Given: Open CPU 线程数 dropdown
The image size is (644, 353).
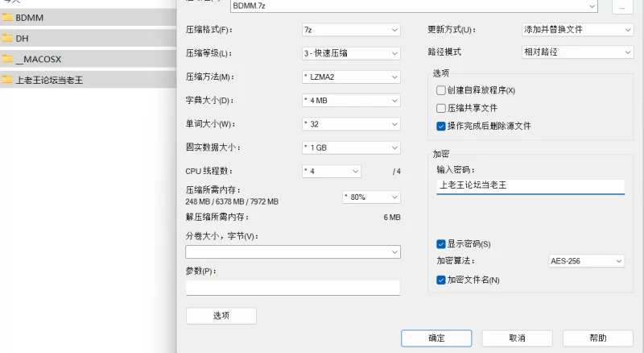Looking at the screenshot, I should point(332,171).
